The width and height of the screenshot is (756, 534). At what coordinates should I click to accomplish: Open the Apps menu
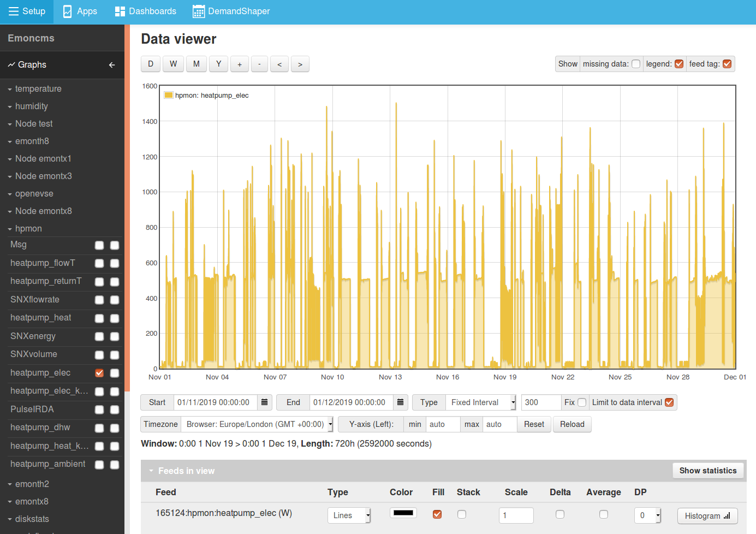coord(80,11)
